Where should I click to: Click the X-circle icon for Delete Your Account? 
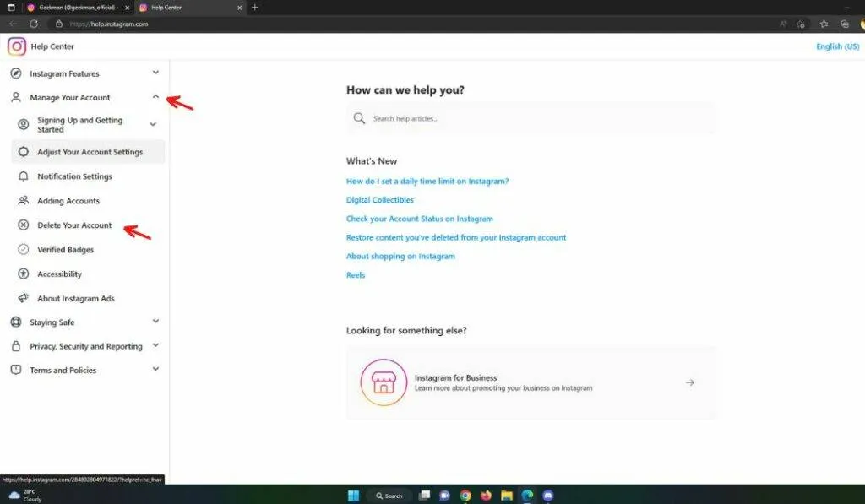pyautogui.click(x=23, y=225)
